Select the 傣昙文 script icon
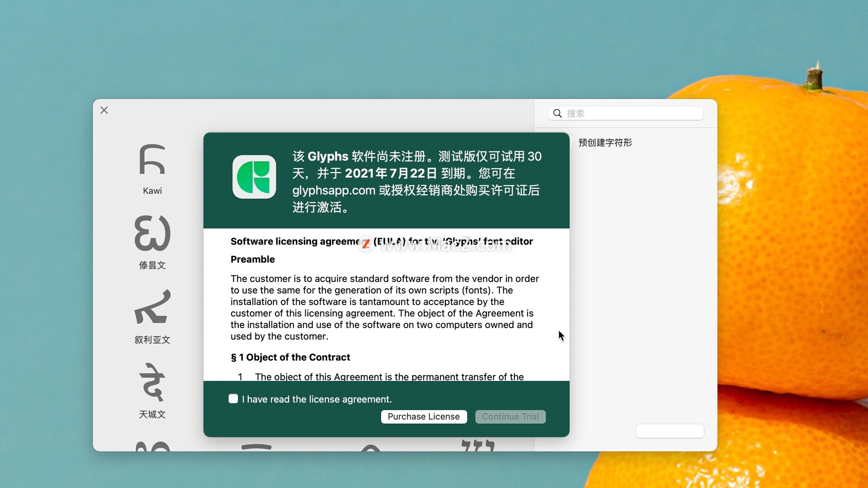The height and width of the screenshot is (488, 868). (152, 233)
